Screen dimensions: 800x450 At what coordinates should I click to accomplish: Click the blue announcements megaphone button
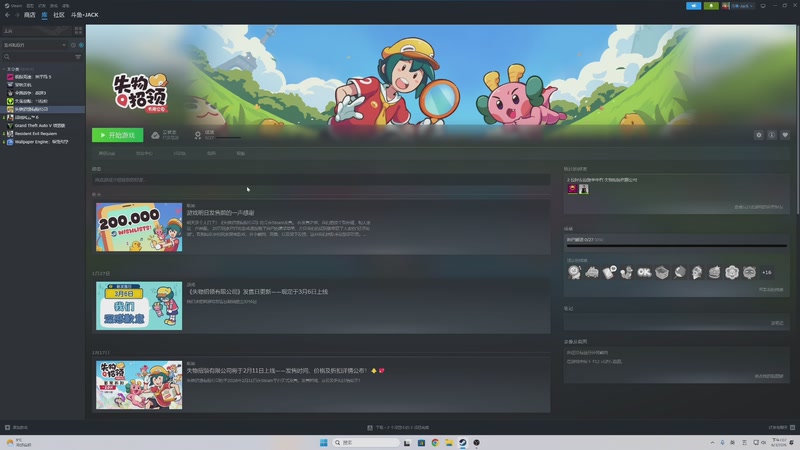coord(693,6)
